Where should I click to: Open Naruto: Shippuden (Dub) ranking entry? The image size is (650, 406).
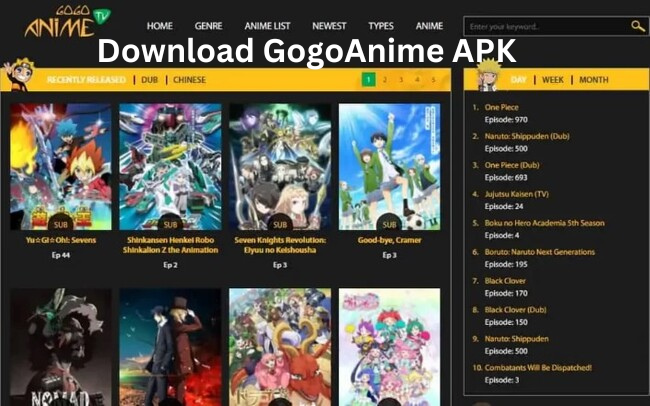tap(527, 136)
